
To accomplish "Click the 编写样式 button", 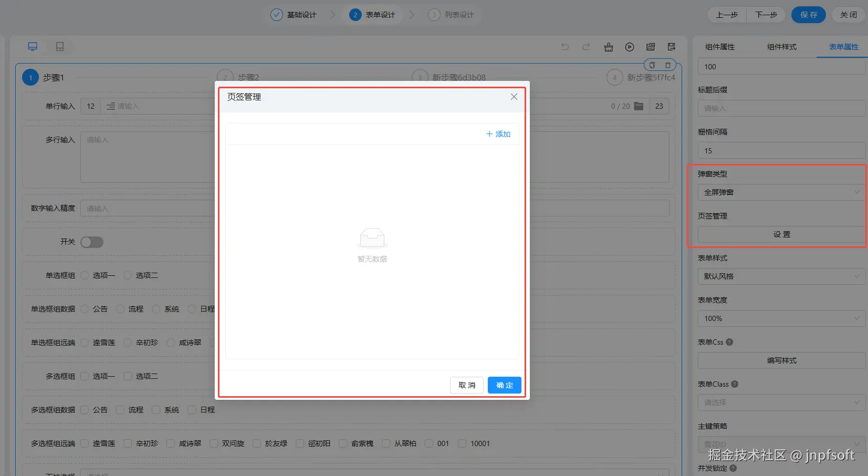I will click(x=781, y=360).
